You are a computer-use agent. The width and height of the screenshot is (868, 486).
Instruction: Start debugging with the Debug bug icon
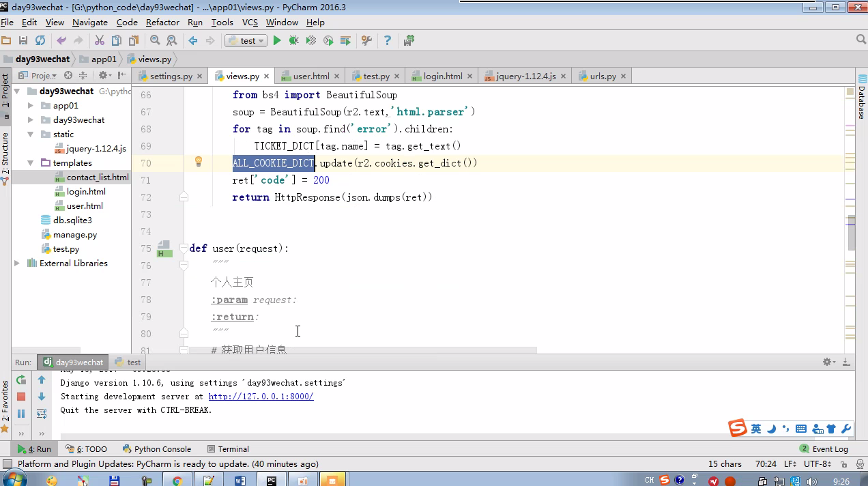click(x=294, y=41)
